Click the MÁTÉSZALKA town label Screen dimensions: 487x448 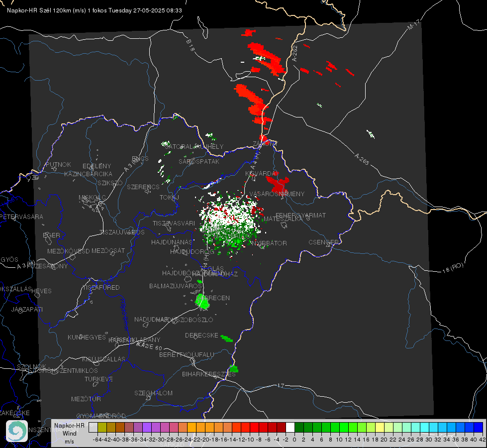tap(283, 219)
